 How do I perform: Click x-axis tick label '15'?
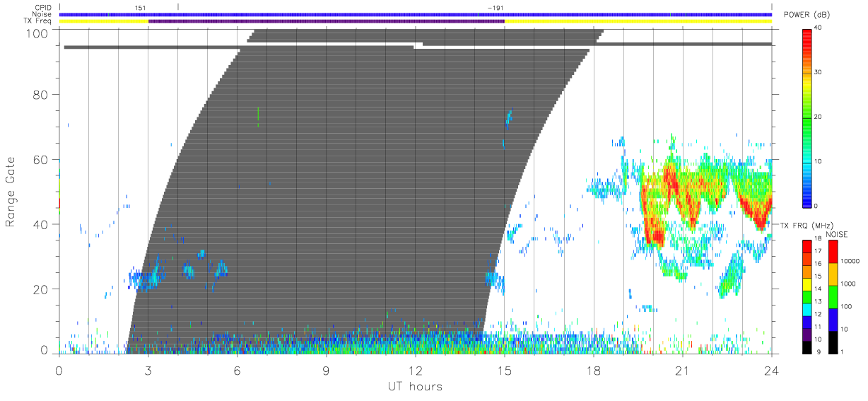click(x=504, y=370)
